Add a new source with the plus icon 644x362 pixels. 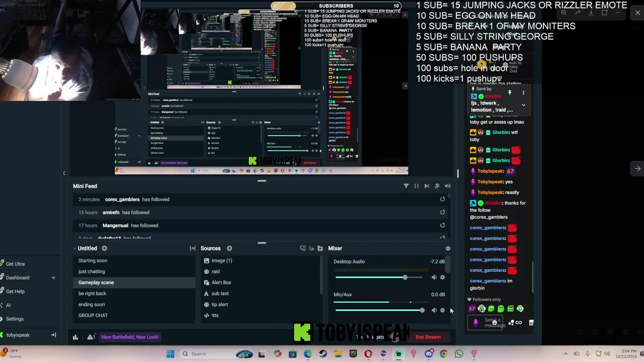click(x=229, y=248)
